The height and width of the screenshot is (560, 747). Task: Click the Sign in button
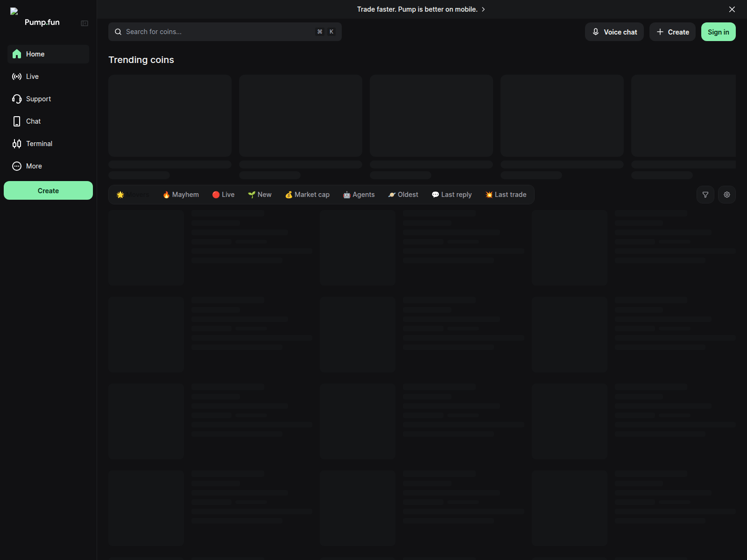click(x=718, y=32)
